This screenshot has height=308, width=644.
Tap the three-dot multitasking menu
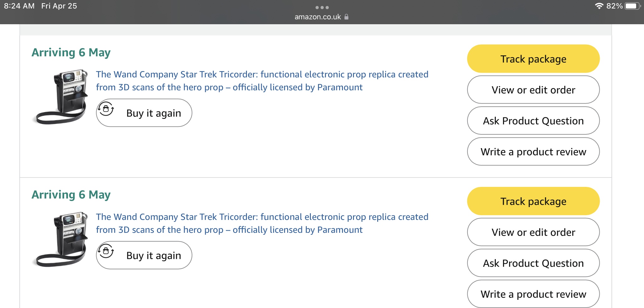322,7
